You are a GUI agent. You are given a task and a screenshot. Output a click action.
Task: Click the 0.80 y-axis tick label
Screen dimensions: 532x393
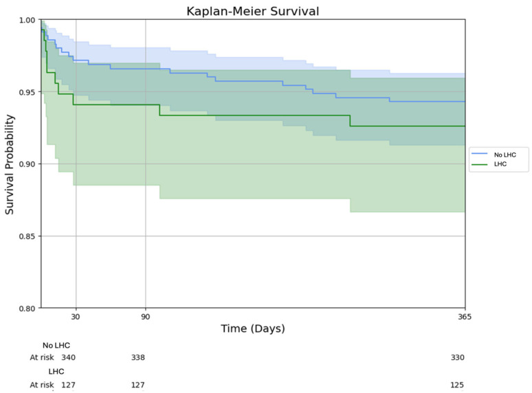pyautogui.click(x=27, y=308)
